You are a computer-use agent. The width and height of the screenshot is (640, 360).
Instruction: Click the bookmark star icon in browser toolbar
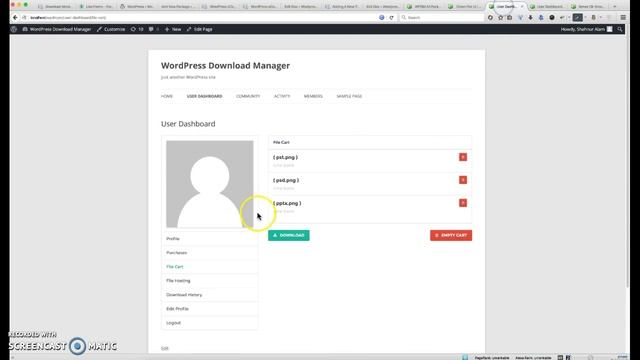point(500,18)
